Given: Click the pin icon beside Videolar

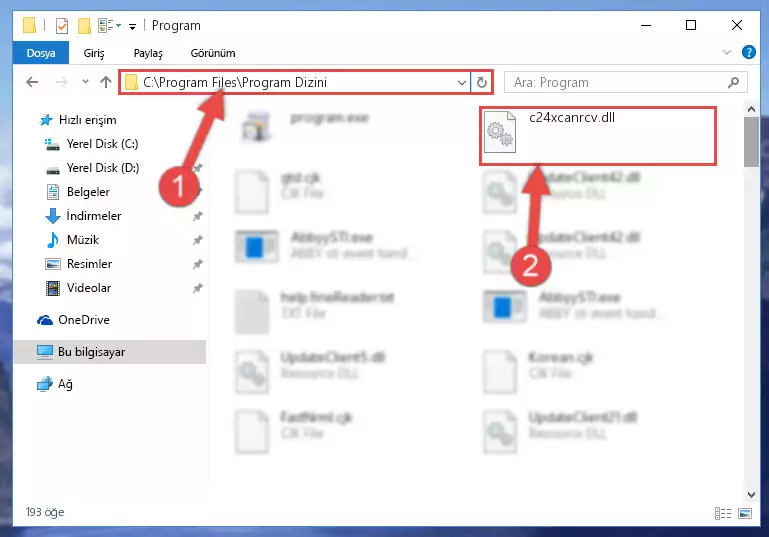Looking at the screenshot, I should 198,288.
